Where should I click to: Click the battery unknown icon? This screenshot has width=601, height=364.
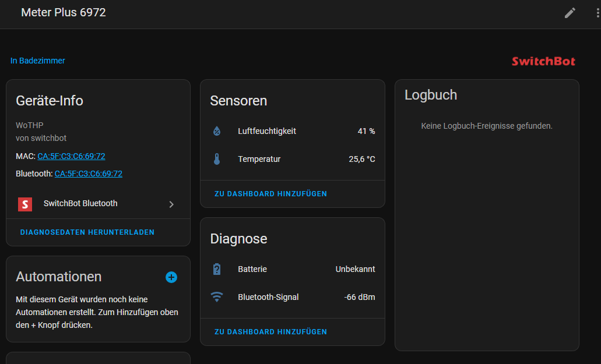(217, 269)
